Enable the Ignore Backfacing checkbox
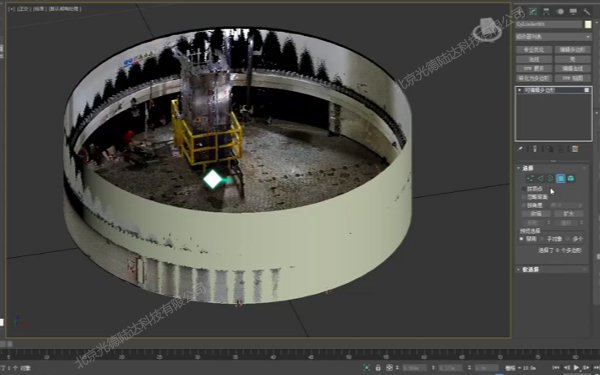The height and width of the screenshot is (375, 600). click(x=524, y=197)
